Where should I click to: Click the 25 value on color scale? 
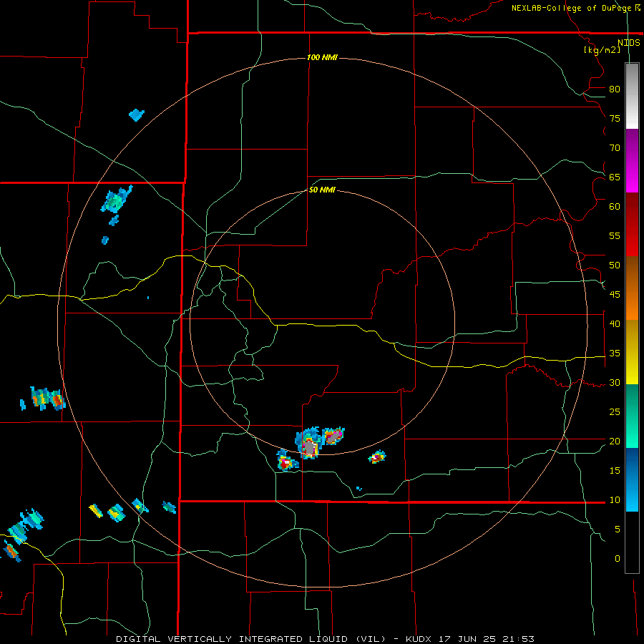[615, 412]
